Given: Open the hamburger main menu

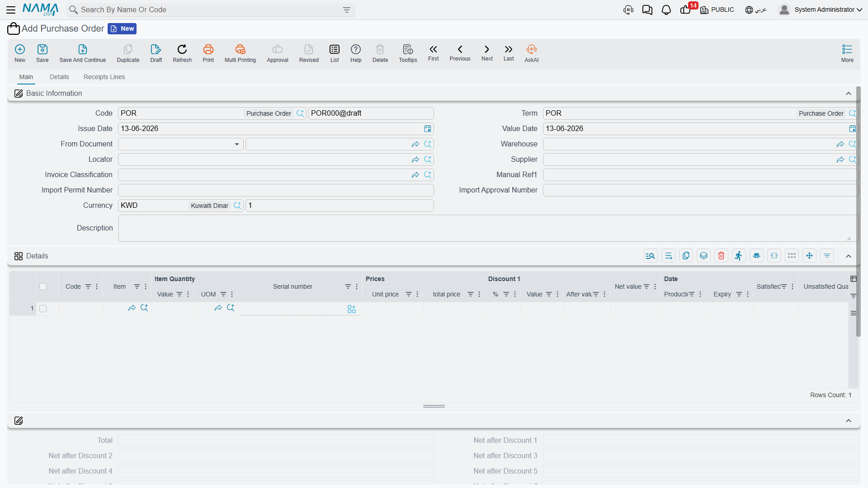Looking at the screenshot, I should point(11,9).
